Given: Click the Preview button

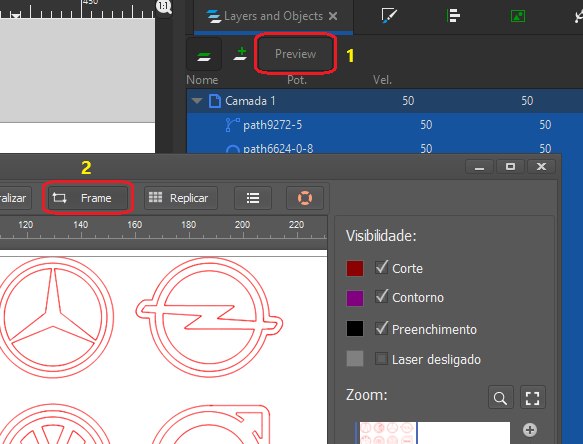Looking at the screenshot, I should point(296,54).
